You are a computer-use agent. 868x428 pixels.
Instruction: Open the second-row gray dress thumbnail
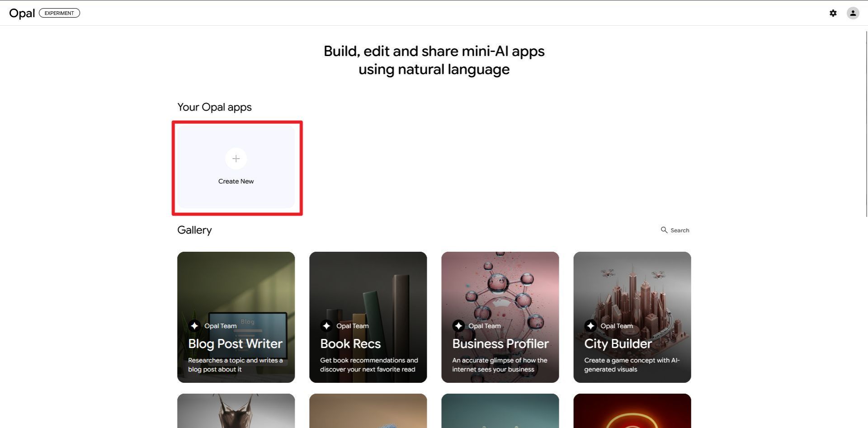(236, 410)
